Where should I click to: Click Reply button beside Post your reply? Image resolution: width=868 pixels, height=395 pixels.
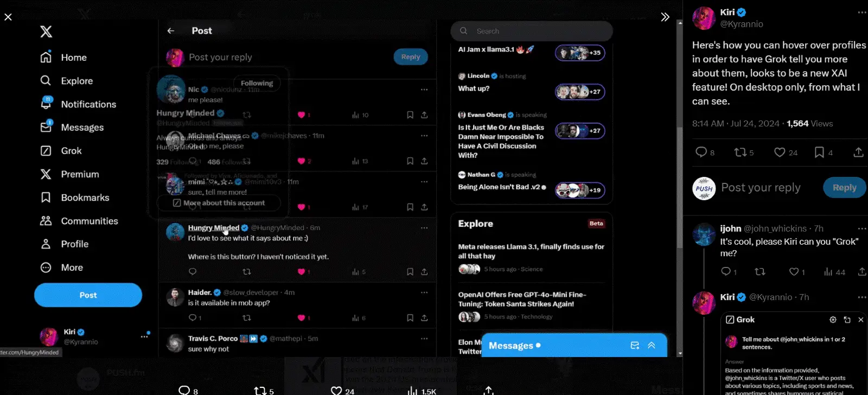(844, 188)
